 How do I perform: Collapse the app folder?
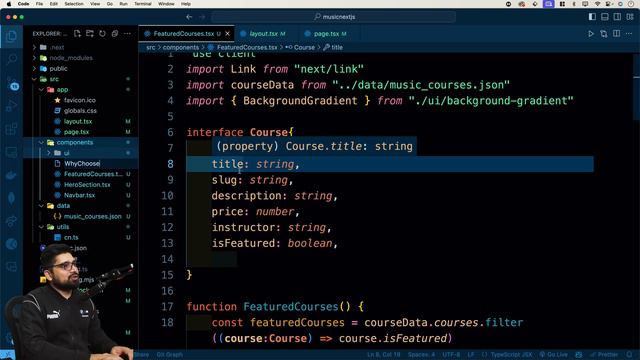pyautogui.click(x=41, y=90)
